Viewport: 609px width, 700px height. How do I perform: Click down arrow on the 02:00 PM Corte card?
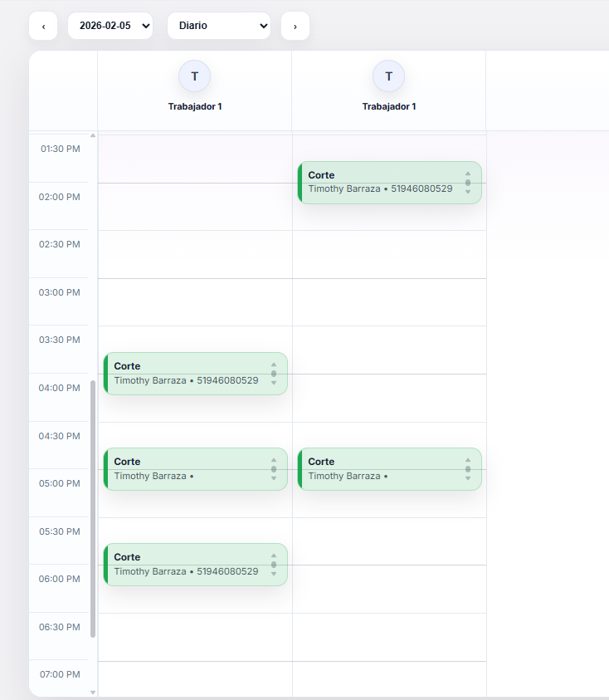pyautogui.click(x=468, y=192)
